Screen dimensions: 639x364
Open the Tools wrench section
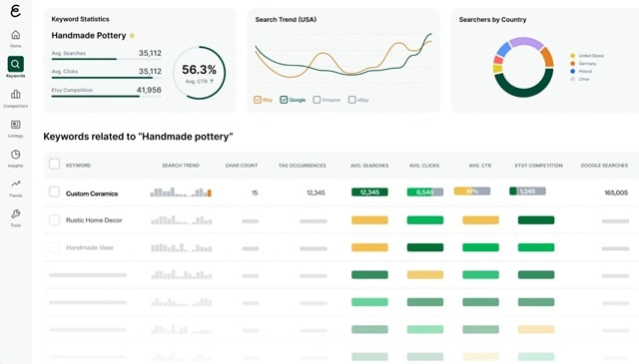16,217
